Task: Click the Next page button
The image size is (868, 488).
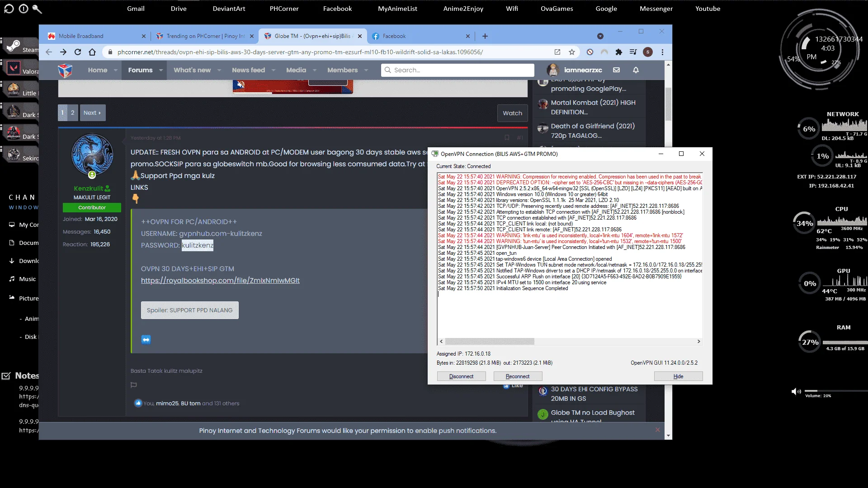Action: (x=92, y=113)
